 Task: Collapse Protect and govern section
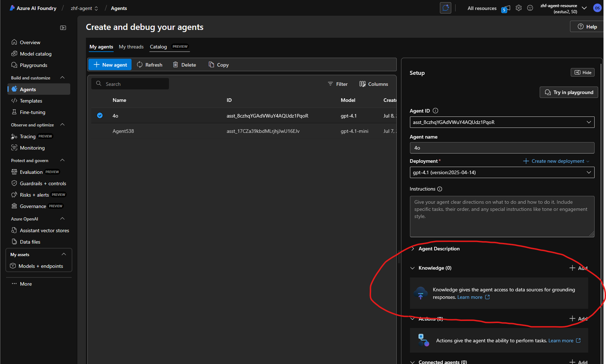[62, 160]
